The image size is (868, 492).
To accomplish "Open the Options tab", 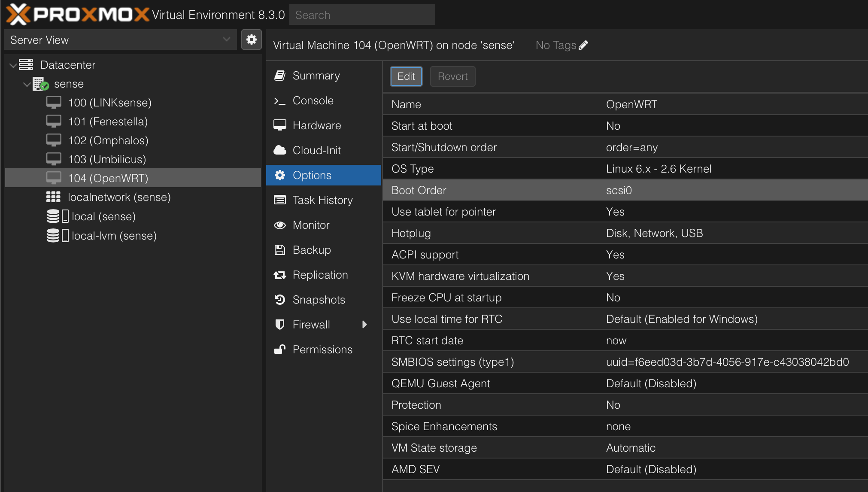I will [x=312, y=175].
